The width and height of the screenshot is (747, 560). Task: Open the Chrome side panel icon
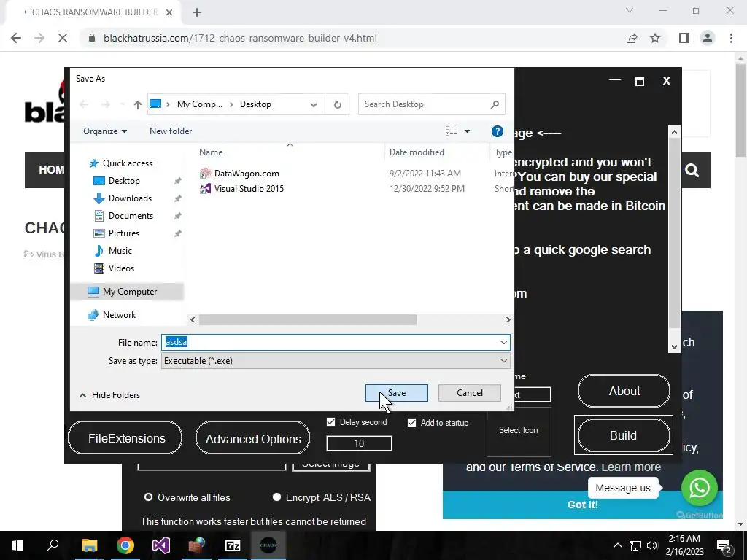[684, 38]
